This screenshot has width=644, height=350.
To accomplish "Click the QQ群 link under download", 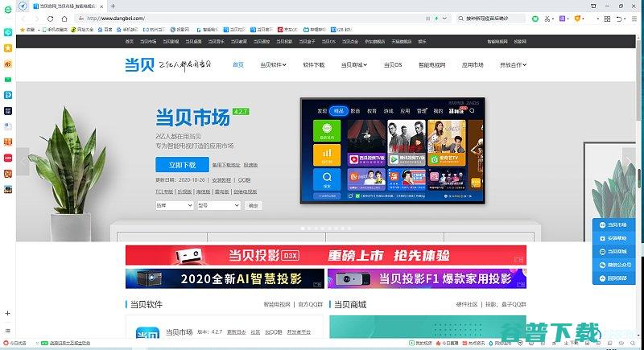I will 245,180.
